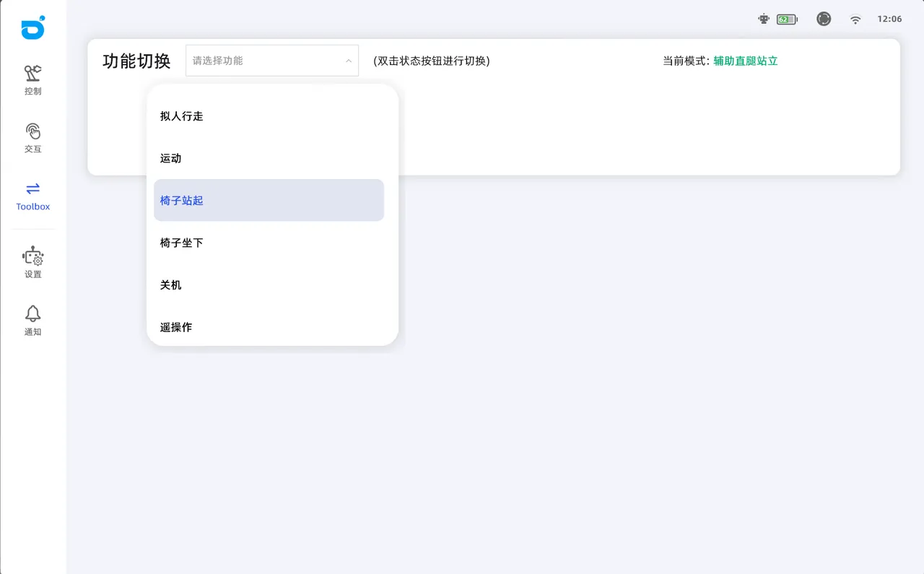Click the blue app logo at top-left

(x=33, y=28)
